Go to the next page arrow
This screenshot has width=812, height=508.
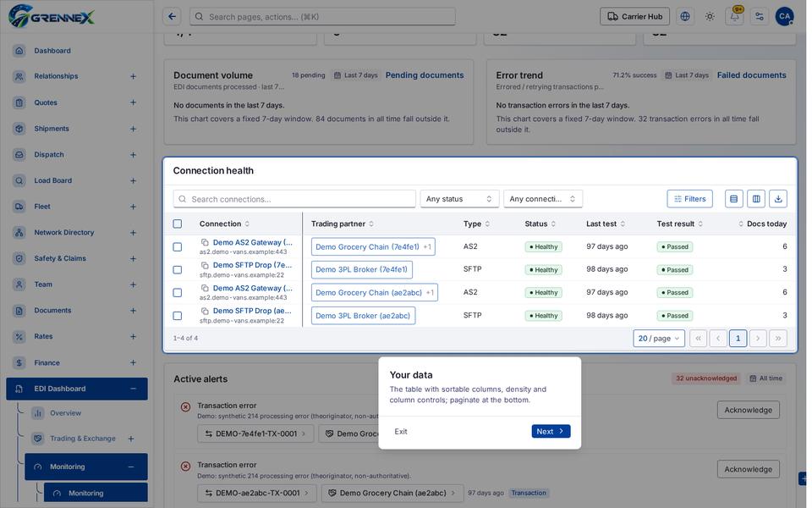[x=758, y=339]
